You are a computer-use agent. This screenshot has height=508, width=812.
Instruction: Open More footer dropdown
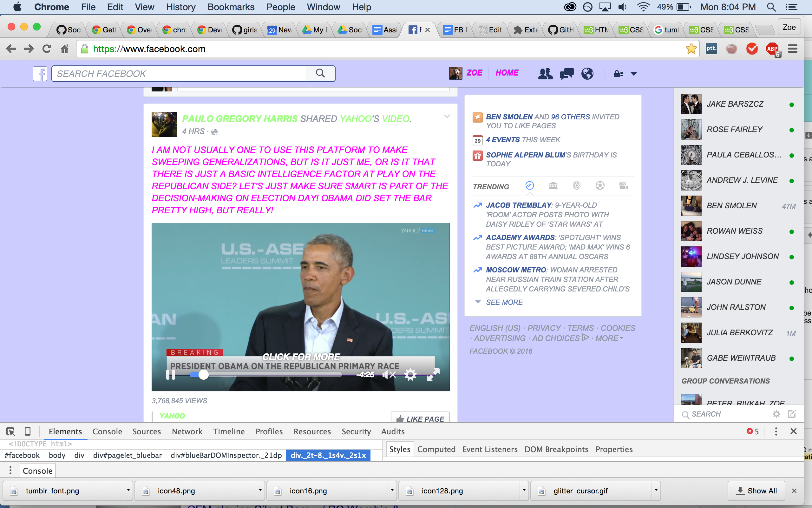pyautogui.click(x=609, y=338)
